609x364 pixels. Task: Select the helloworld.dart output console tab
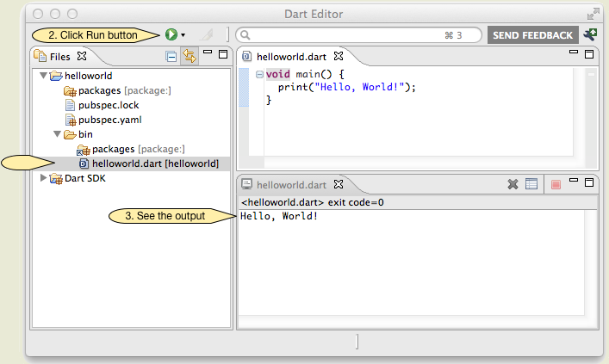(x=291, y=184)
